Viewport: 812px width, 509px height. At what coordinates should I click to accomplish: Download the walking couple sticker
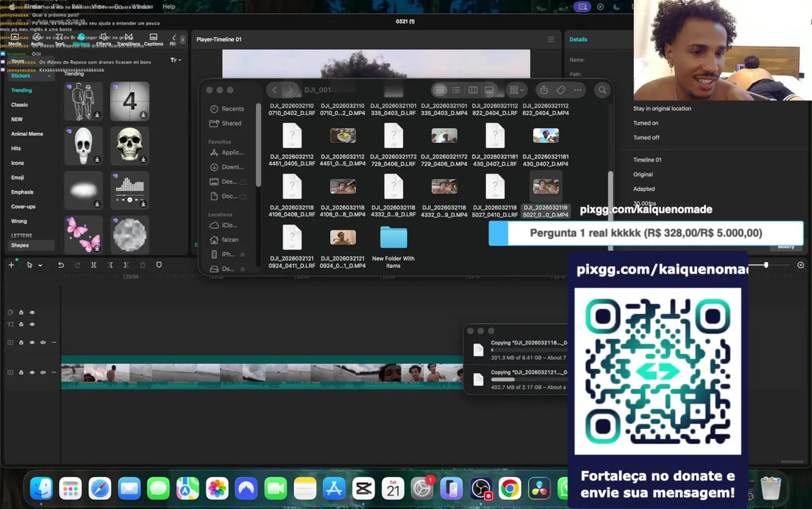(97, 115)
